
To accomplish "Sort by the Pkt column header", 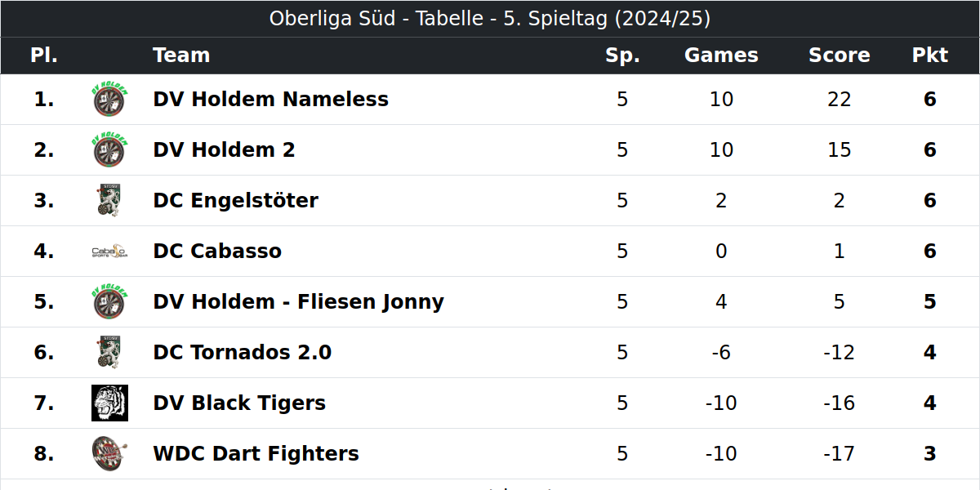I will tap(929, 56).
